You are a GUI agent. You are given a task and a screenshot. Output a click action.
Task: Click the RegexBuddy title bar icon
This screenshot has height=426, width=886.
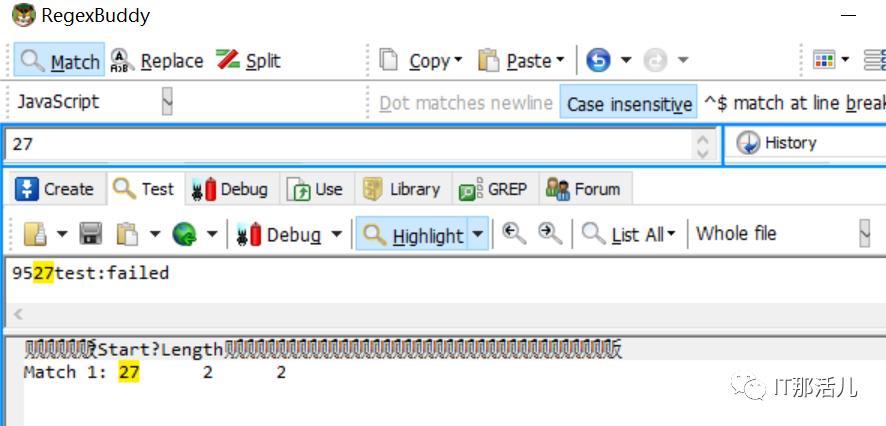[24, 15]
